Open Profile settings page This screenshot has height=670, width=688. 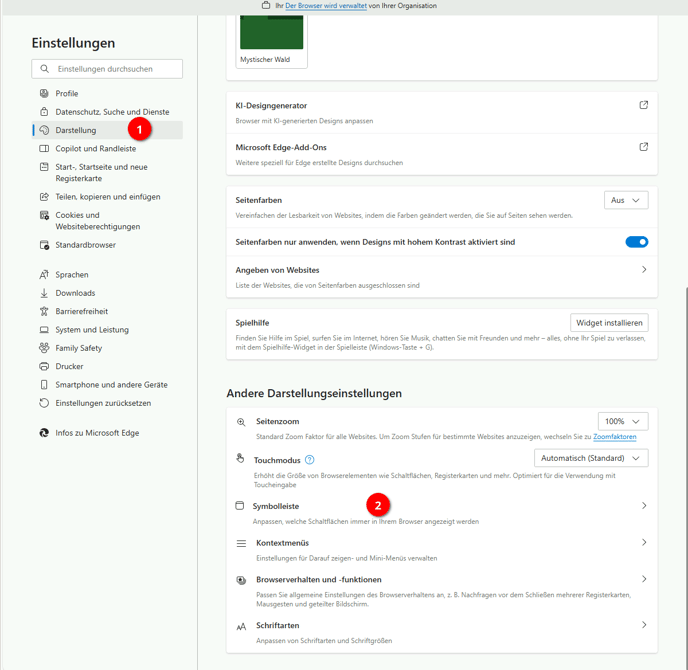[107, 93]
